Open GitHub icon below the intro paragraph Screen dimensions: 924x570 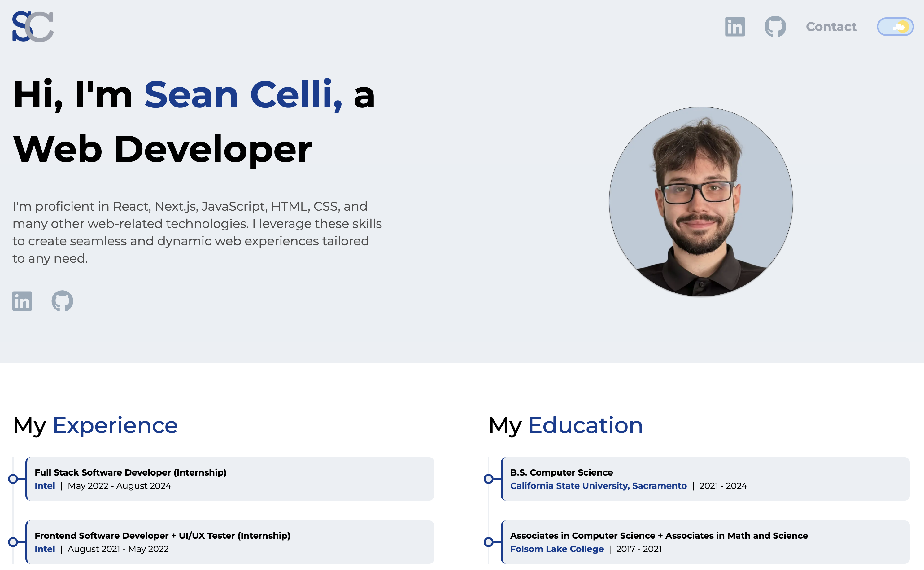62,301
